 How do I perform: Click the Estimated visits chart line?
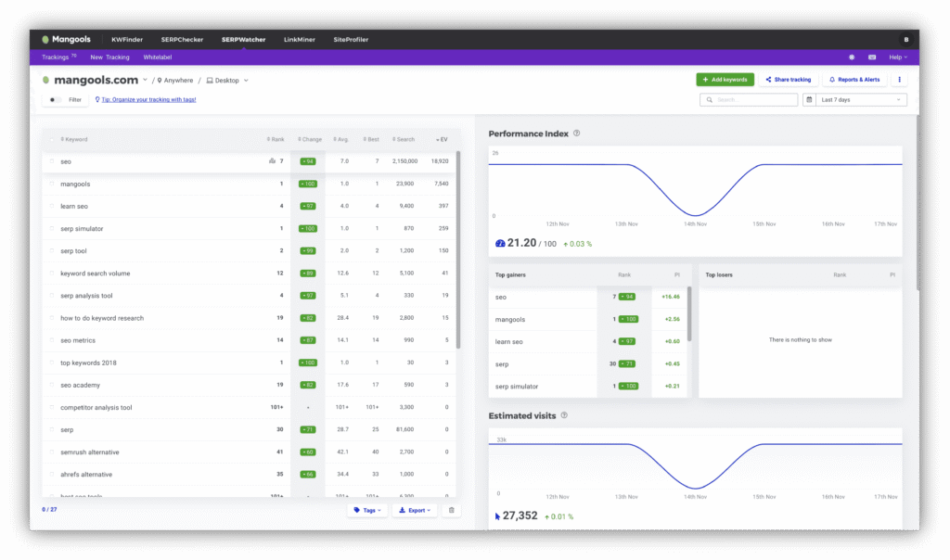coord(696,465)
